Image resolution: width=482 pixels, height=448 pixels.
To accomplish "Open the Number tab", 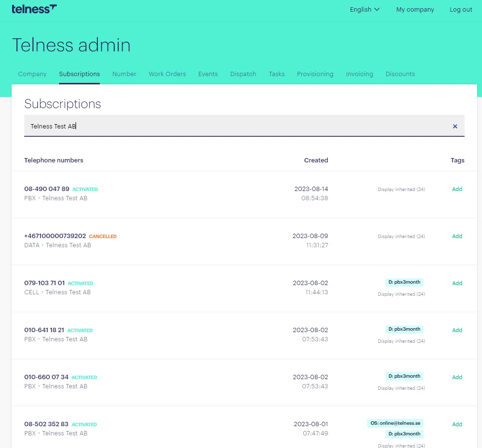I will 124,74.
